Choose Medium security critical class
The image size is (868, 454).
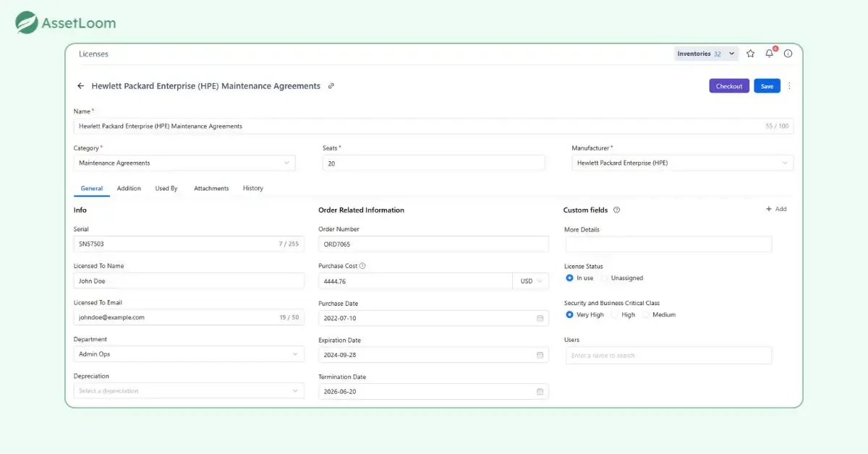click(647, 315)
